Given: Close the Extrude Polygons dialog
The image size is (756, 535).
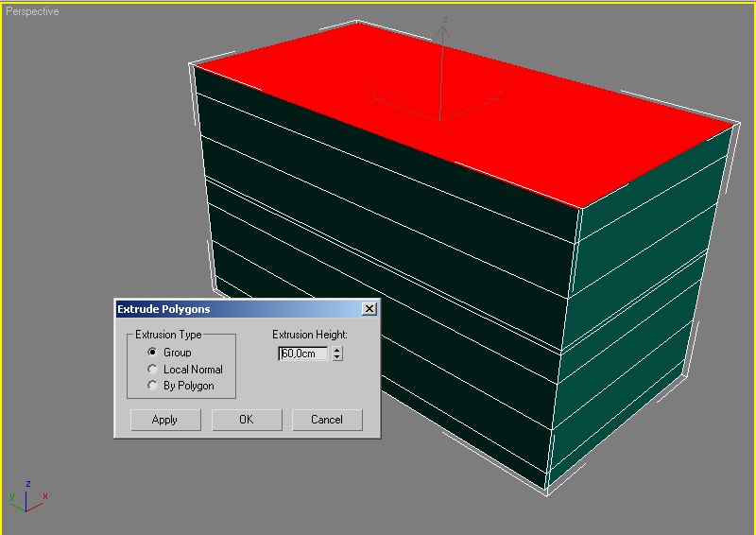Looking at the screenshot, I should pos(369,309).
